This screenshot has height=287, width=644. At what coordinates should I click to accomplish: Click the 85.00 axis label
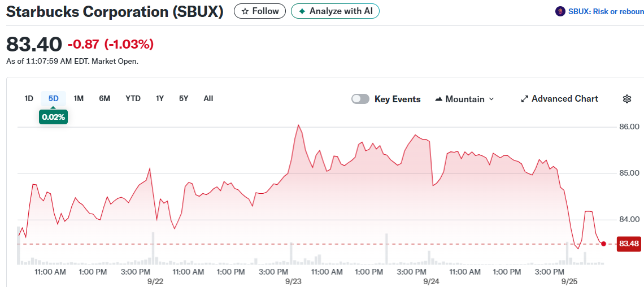point(629,173)
